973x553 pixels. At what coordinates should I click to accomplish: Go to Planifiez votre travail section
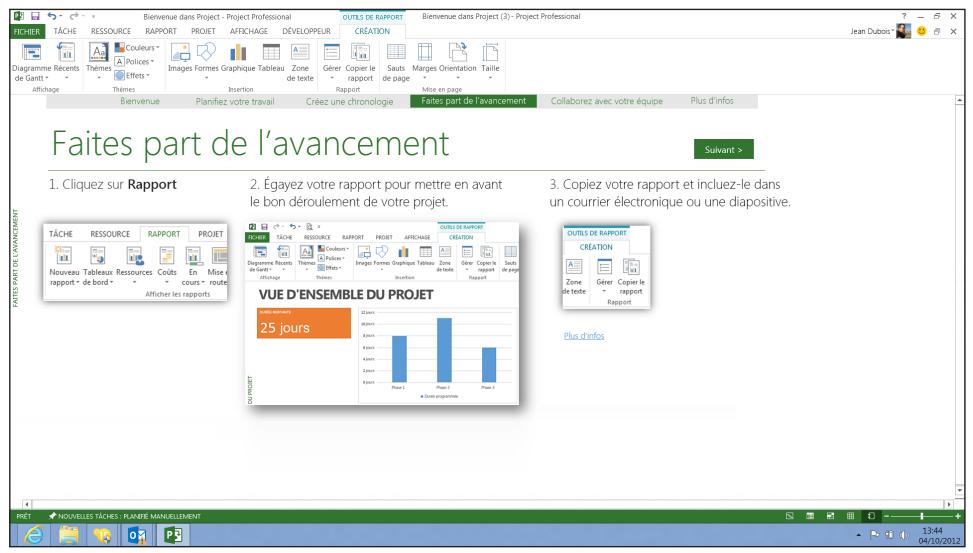pyautogui.click(x=235, y=101)
